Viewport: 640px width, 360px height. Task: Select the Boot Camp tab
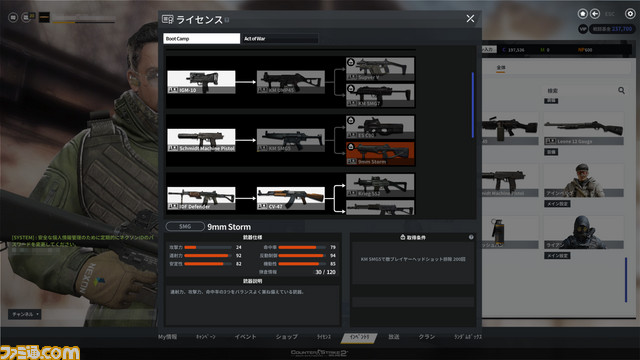pyautogui.click(x=202, y=38)
